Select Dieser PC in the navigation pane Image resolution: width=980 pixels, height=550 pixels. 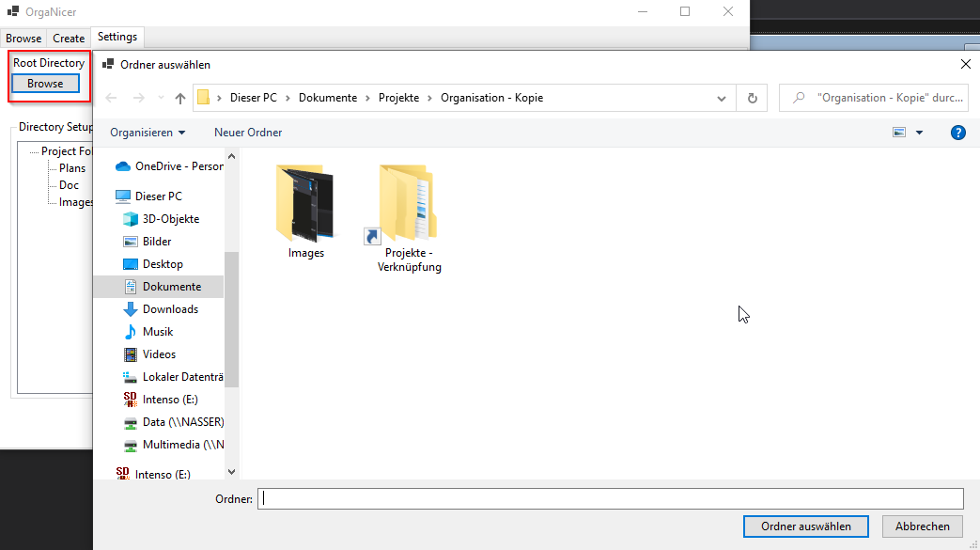pos(148,196)
